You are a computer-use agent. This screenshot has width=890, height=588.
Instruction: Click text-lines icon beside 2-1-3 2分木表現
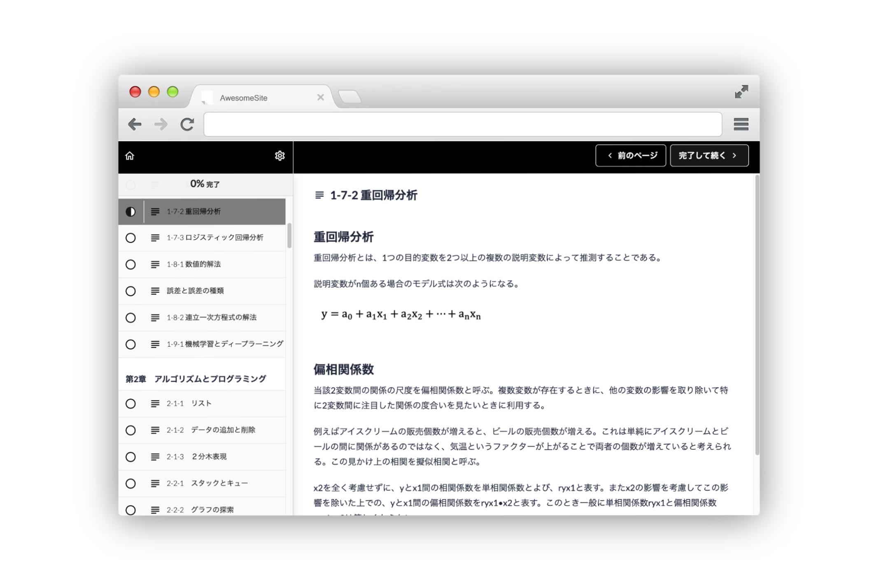pyautogui.click(x=155, y=457)
